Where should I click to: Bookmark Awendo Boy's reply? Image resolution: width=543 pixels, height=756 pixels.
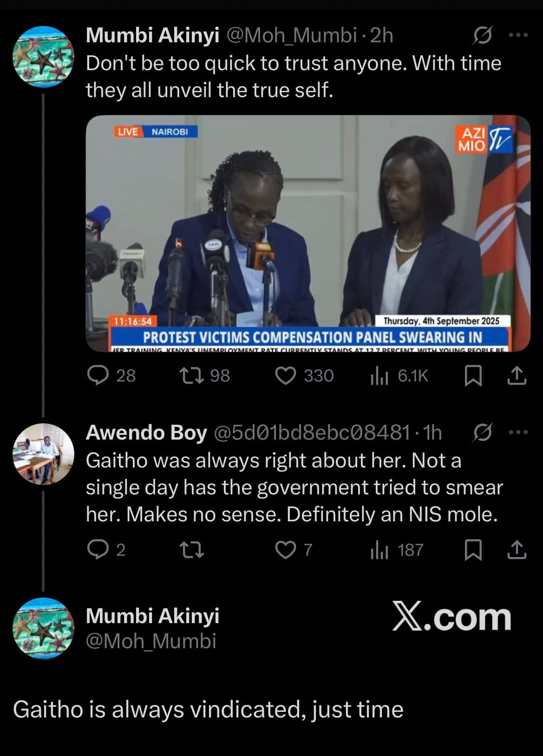pyautogui.click(x=473, y=550)
